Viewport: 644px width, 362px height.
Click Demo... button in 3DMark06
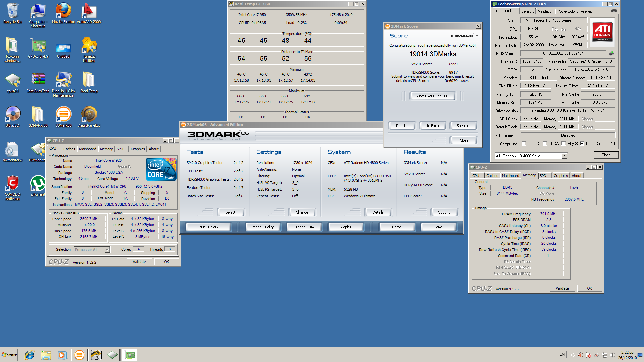coord(398,227)
